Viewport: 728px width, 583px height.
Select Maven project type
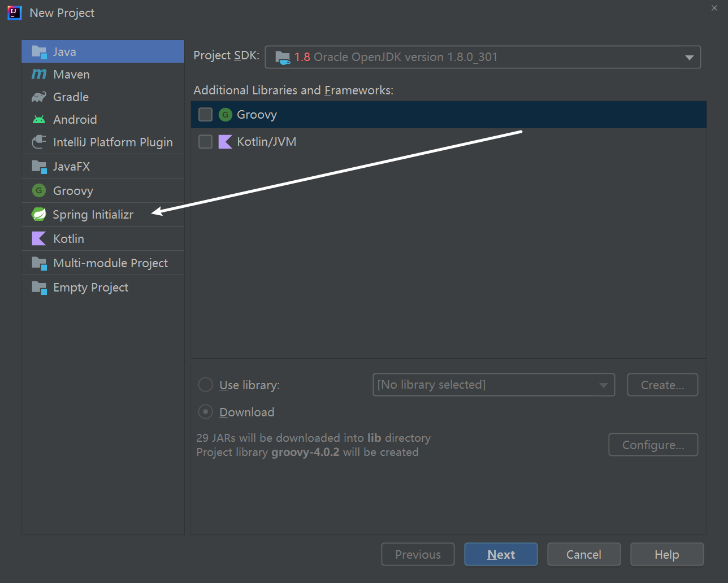[x=103, y=74]
